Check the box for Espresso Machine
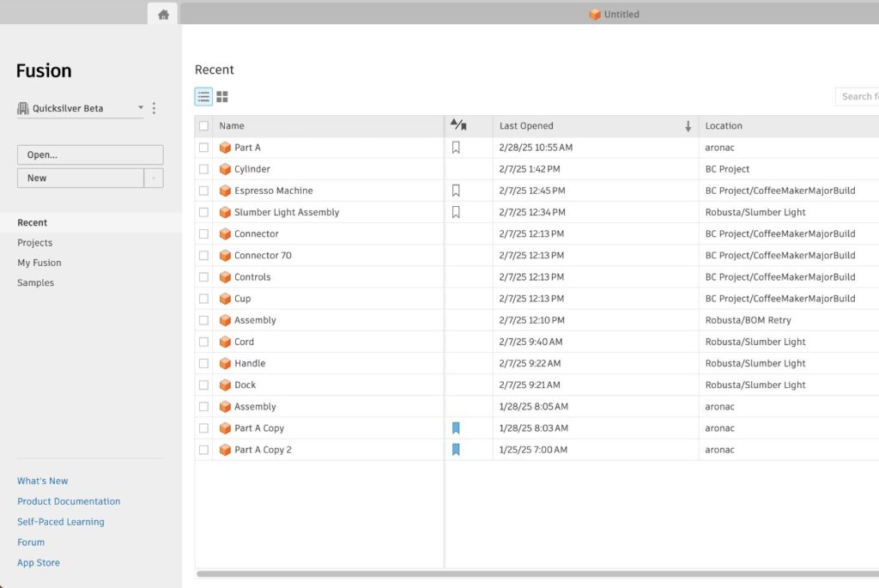Viewport: 879px width, 588px height. [203, 191]
